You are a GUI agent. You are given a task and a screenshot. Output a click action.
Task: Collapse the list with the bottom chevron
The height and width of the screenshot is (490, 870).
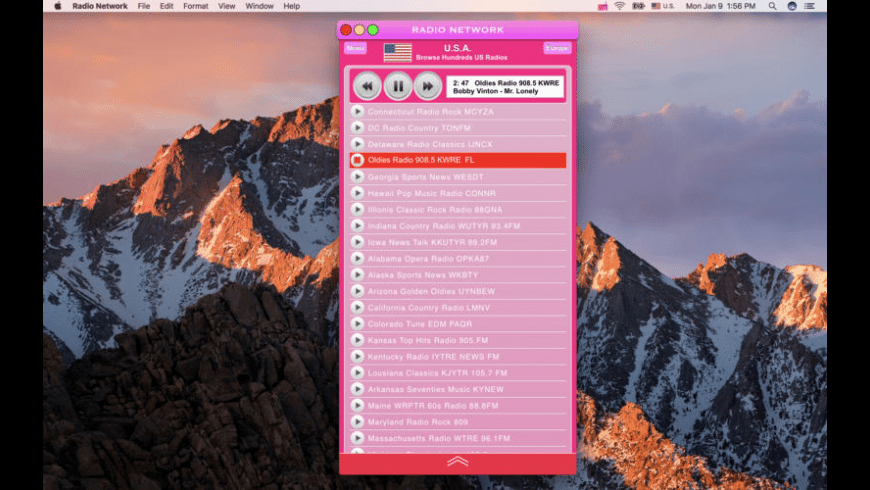pos(458,462)
